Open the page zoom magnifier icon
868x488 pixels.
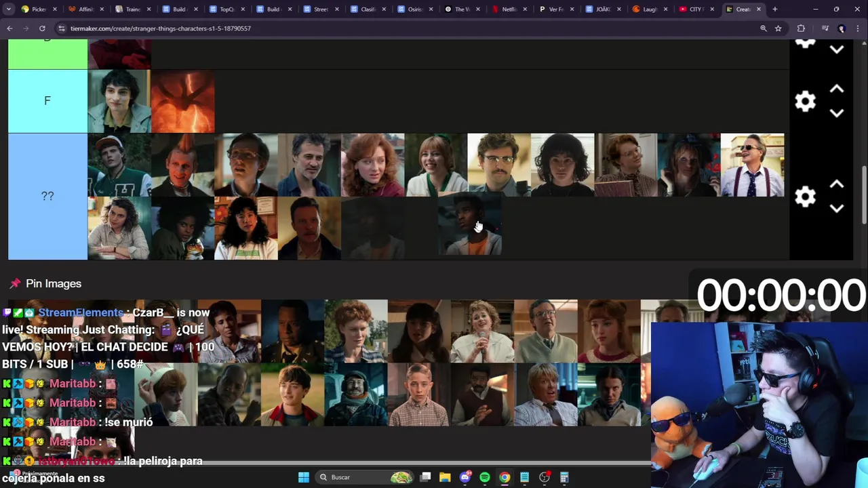pyautogui.click(x=764, y=28)
